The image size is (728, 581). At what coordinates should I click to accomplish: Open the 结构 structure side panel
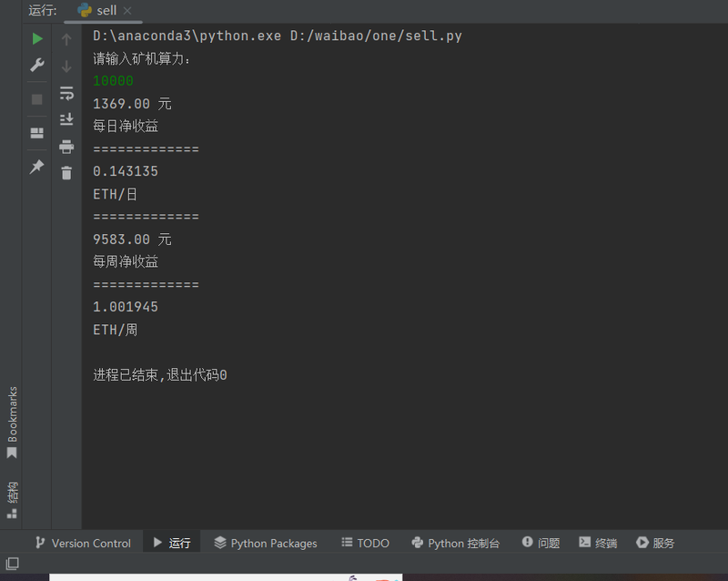(12, 500)
